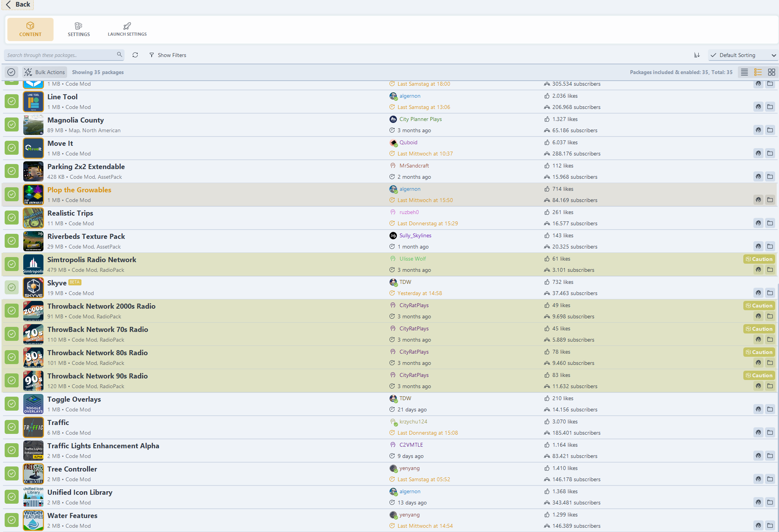Open the Steam page icon for Move It
The width and height of the screenshot is (779, 532).
click(758, 153)
